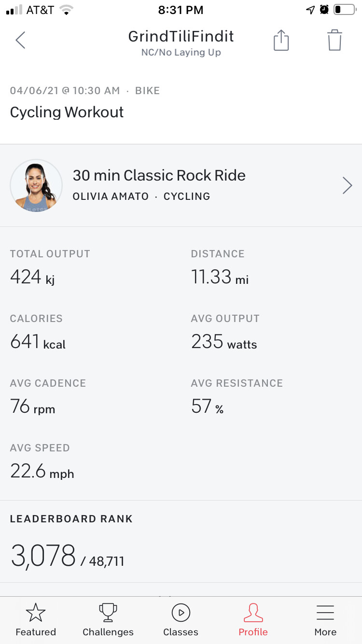Tap the battery indicator in status bar

344,10
